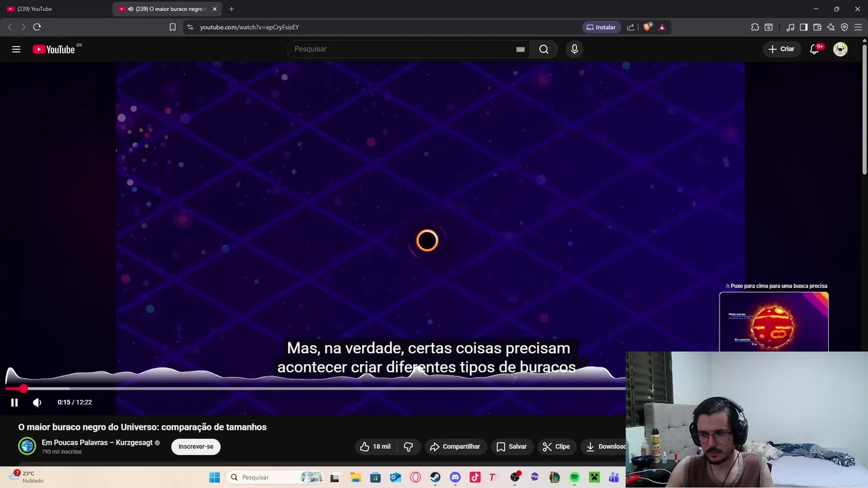Save video with Salvar button
Image resolution: width=868 pixels, height=488 pixels.
click(x=511, y=447)
